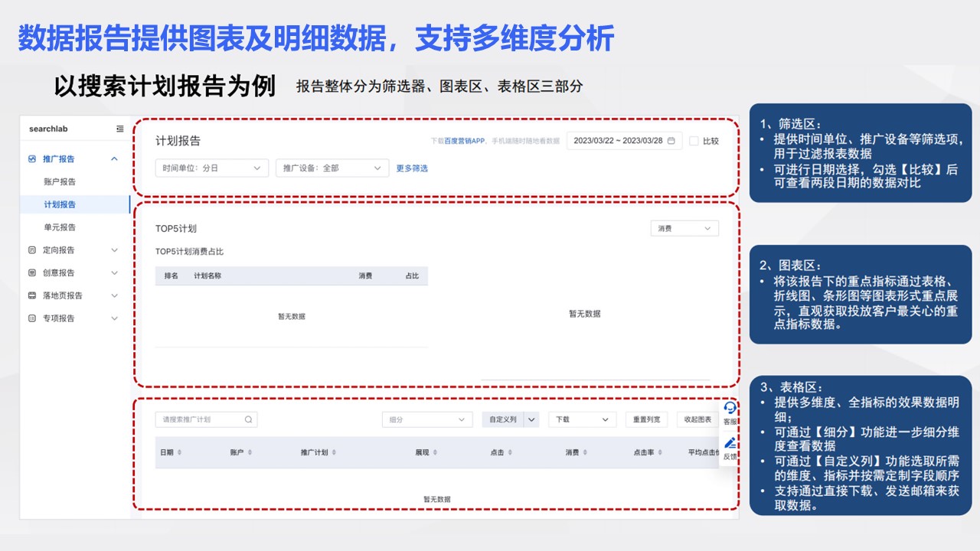
Task: Click the 落地页报告 sidebar icon
Action: [31, 295]
